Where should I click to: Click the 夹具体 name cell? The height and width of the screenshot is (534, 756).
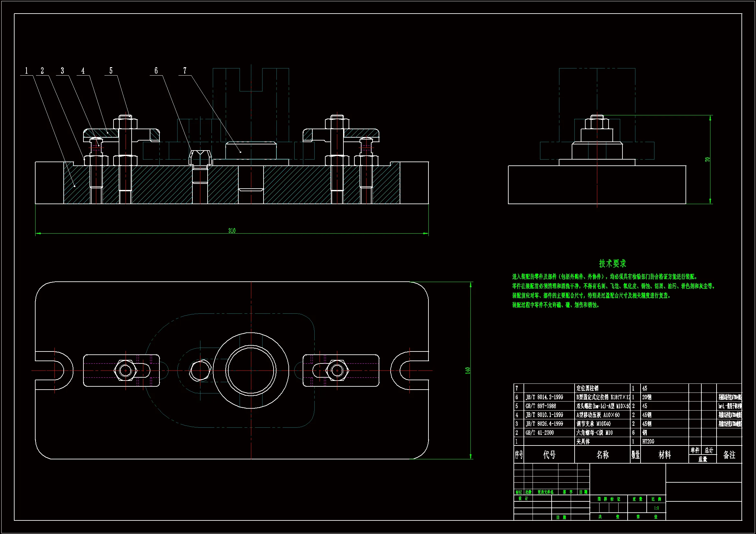(x=583, y=442)
